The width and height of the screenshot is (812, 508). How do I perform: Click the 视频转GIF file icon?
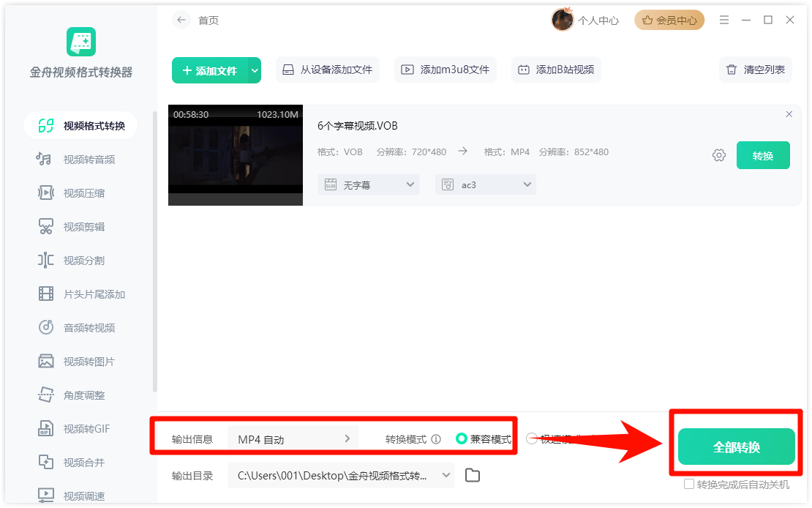tap(46, 428)
